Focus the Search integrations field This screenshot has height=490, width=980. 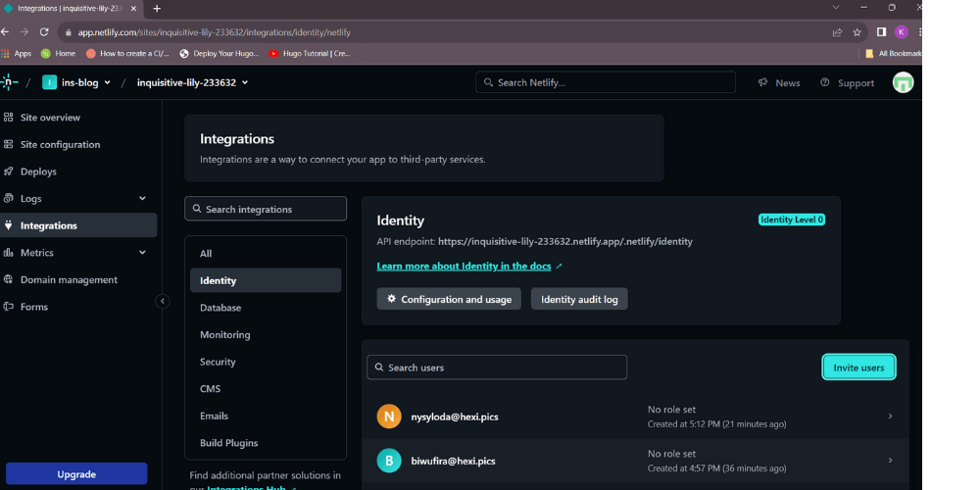[266, 209]
